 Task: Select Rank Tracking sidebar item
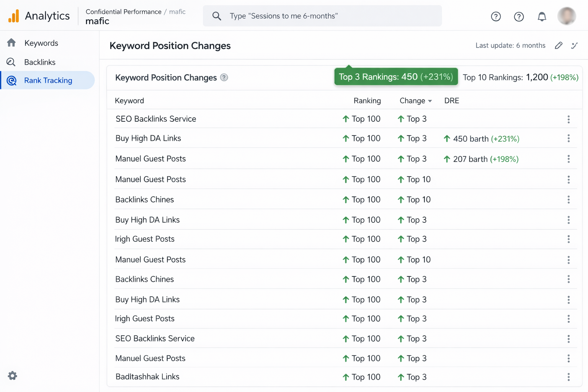[x=48, y=80]
